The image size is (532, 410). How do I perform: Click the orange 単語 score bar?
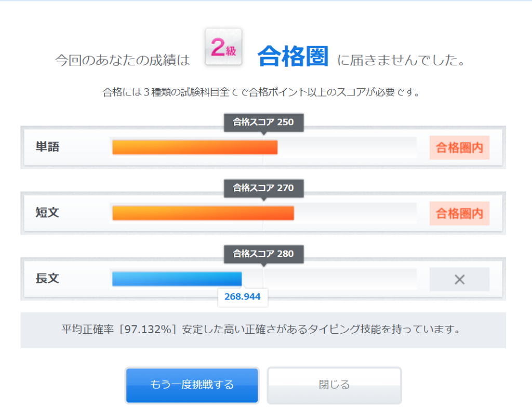(195, 147)
